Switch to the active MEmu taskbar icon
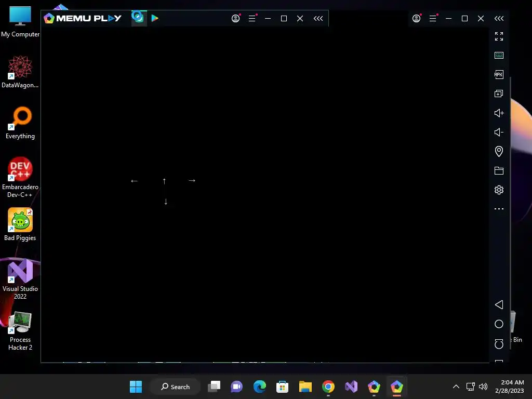Screen dimensions: 532x399 pos(396,387)
